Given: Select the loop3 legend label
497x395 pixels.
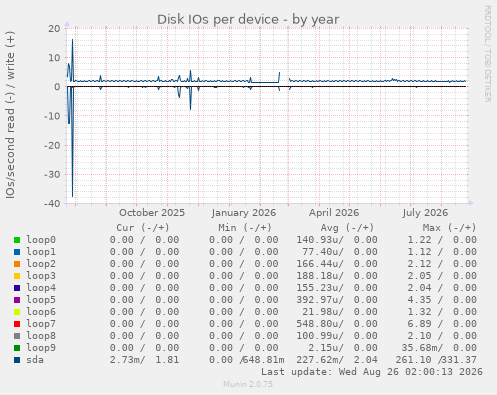Looking at the screenshot, I should point(41,276).
